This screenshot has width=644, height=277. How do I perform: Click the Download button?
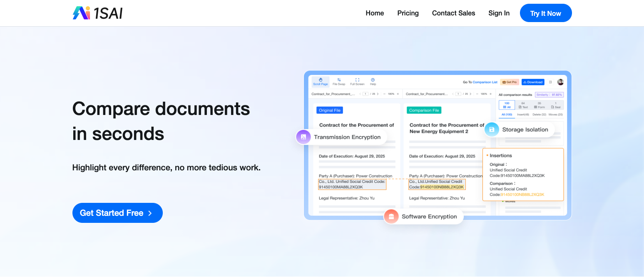533,82
